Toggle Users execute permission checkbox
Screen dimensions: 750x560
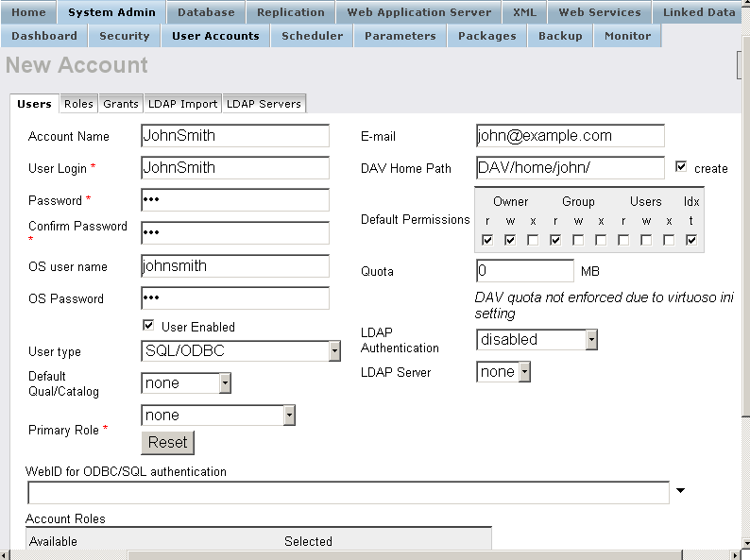click(669, 240)
